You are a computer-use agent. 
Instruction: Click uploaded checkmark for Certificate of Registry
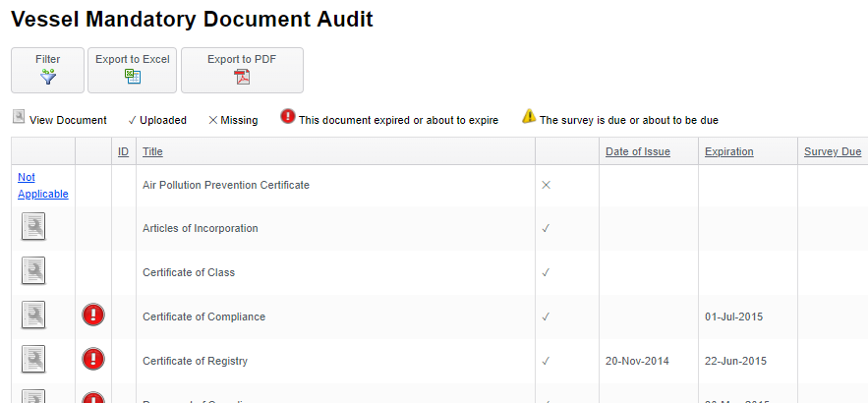[x=546, y=361]
